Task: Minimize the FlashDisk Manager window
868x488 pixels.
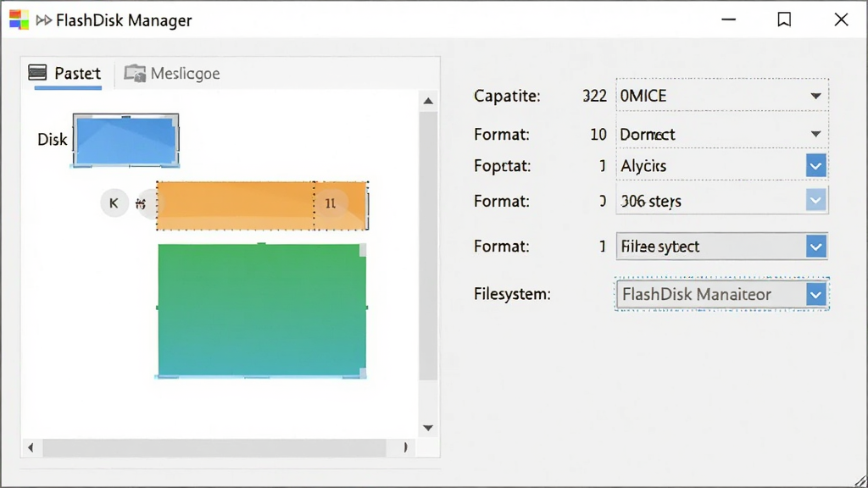Action: (x=728, y=20)
